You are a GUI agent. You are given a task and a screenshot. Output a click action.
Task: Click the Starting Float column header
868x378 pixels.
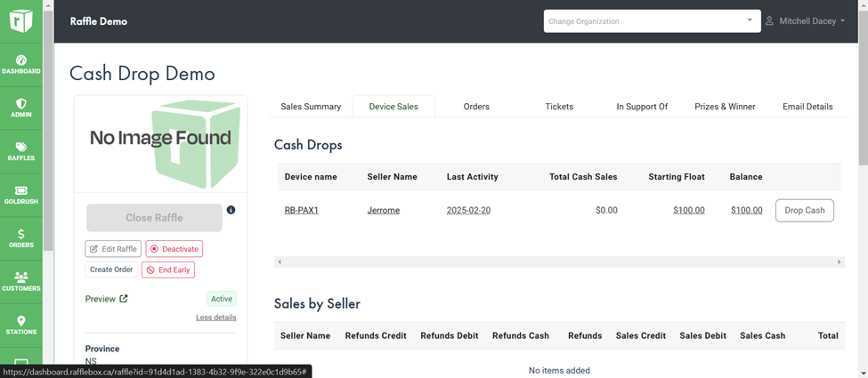point(677,177)
